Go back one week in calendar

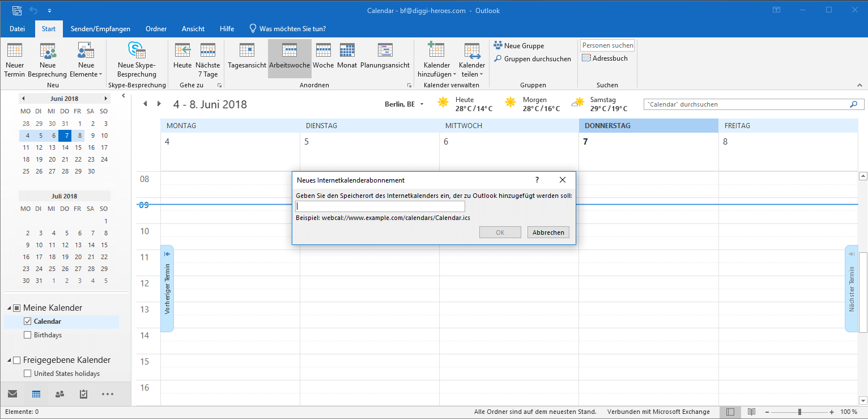(x=145, y=104)
